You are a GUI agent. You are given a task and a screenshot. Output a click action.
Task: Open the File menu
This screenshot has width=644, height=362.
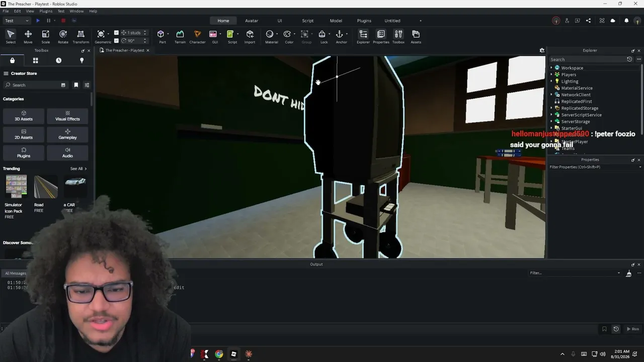[6, 11]
